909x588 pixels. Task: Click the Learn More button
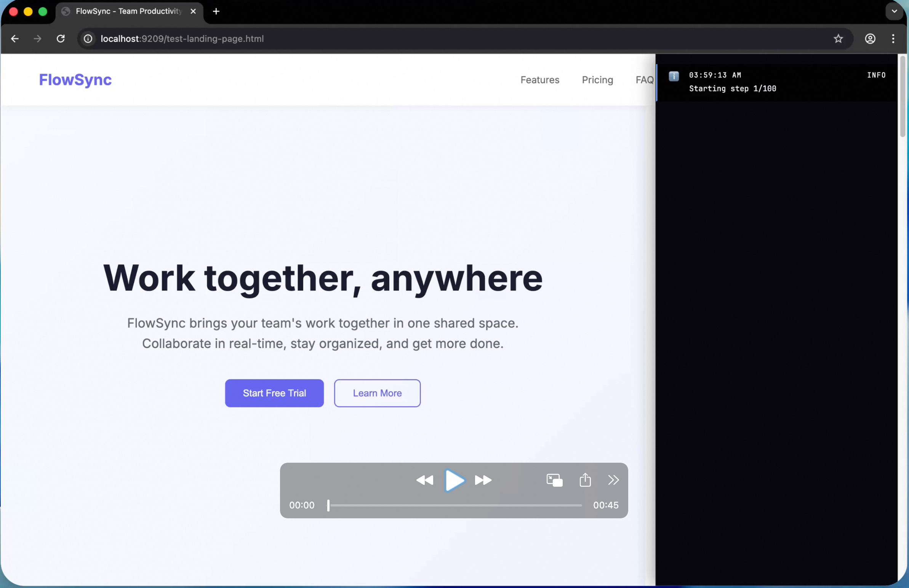tap(377, 393)
